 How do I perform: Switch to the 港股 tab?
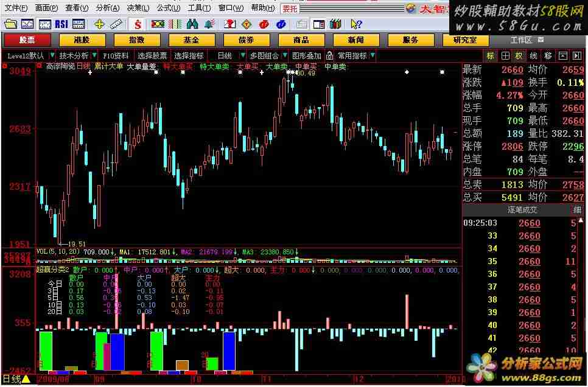82,40
